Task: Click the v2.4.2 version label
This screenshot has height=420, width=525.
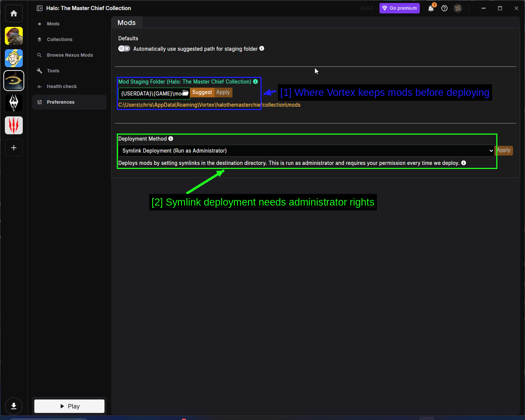Action: pyautogui.click(x=366, y=8)
